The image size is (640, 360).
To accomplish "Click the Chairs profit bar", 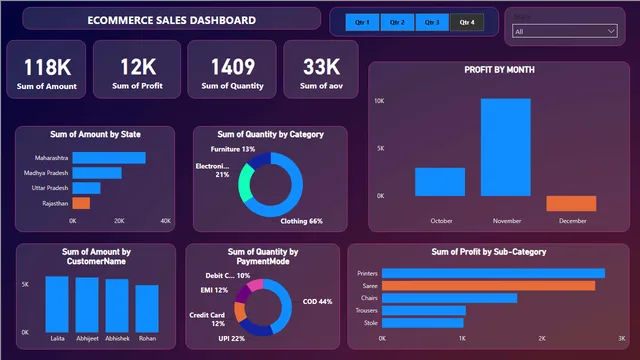I will coord(449,298).
